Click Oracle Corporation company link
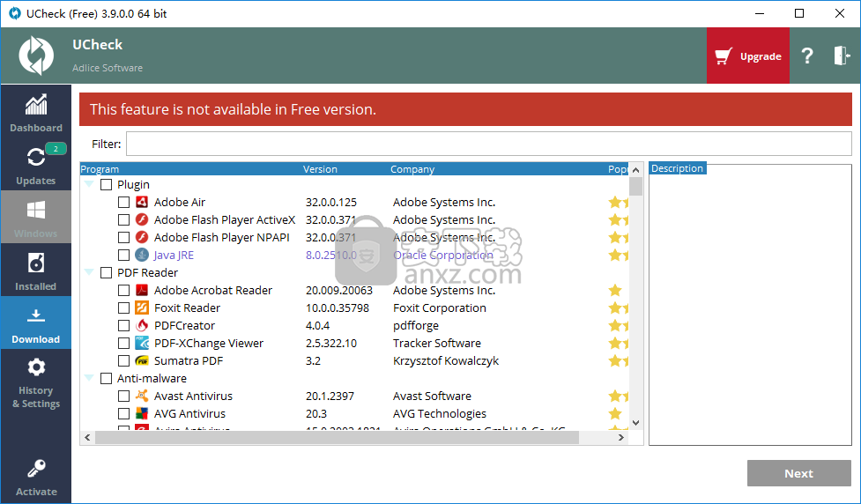The image size is (861, 504). [443, 255]
